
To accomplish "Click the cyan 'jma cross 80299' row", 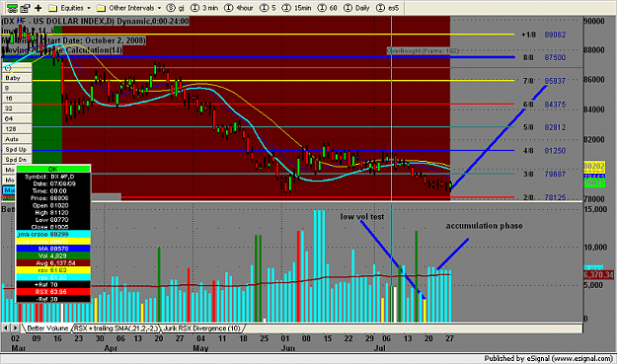I will coord(53,234).
